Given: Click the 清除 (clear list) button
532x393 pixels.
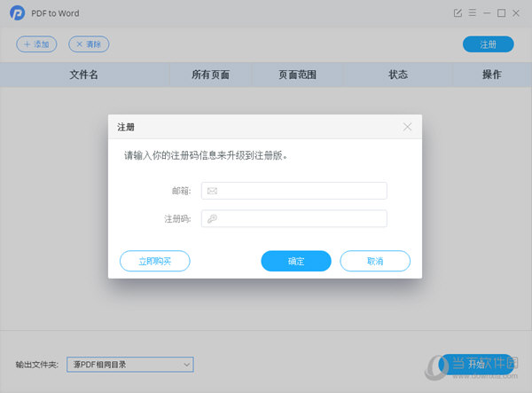Looking at the screenshot, I should (89, 44).
